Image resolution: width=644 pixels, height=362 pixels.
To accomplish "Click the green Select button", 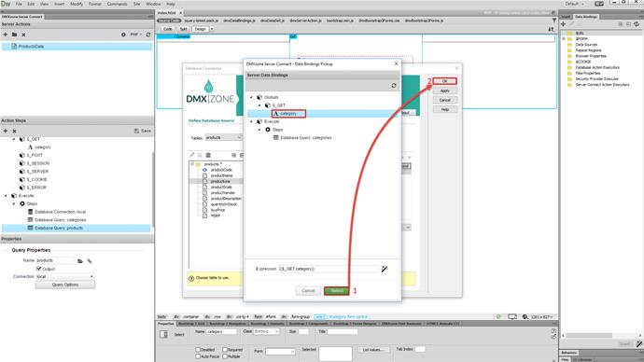I will [x=336, y=290].
